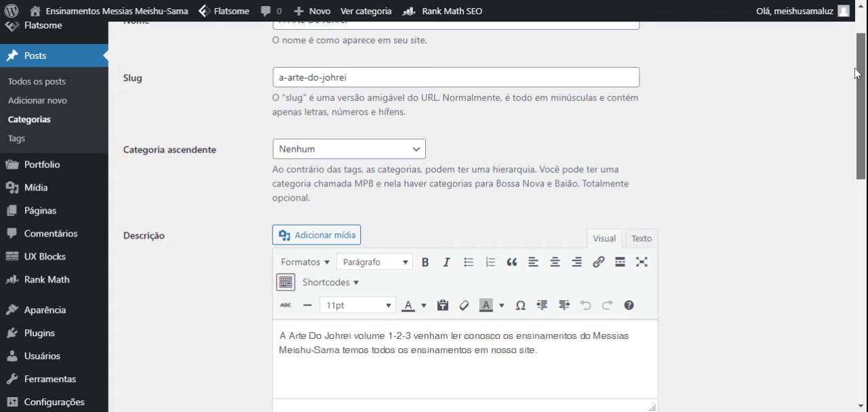Open UX Blocks in the sidebar

coord(54,257)
